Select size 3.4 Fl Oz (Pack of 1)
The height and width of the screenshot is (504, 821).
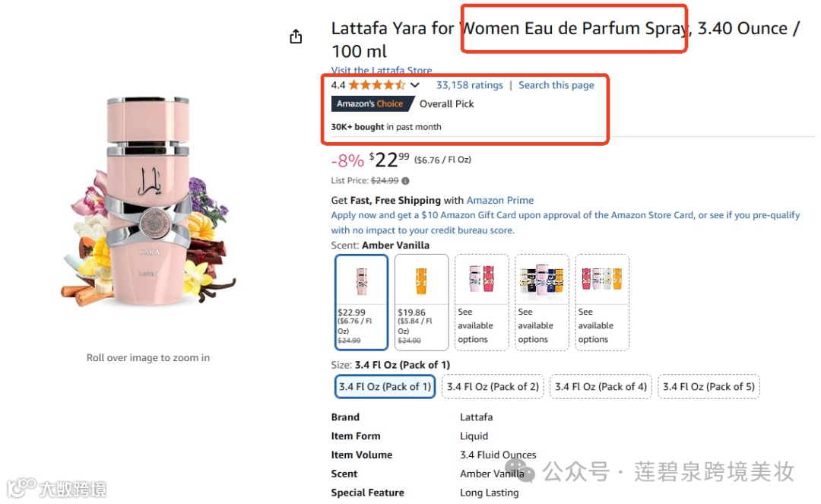pyautogui.click(x=385, y=387)
